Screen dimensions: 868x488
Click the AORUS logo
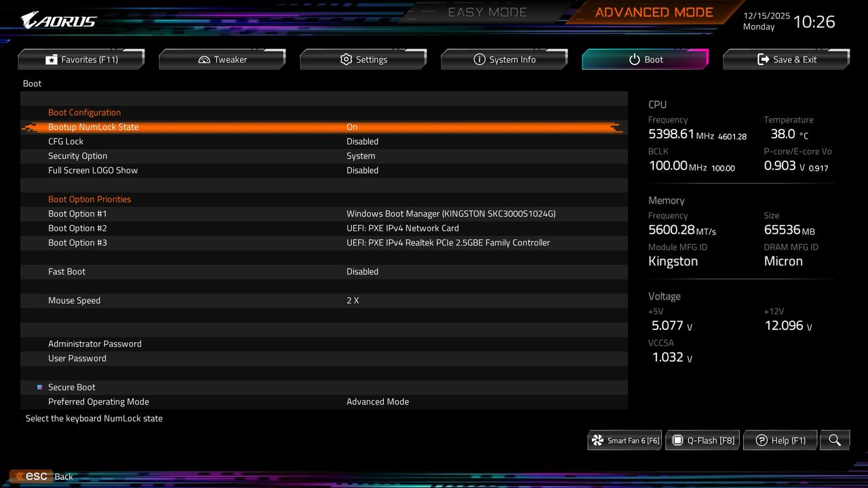(58, 19)
